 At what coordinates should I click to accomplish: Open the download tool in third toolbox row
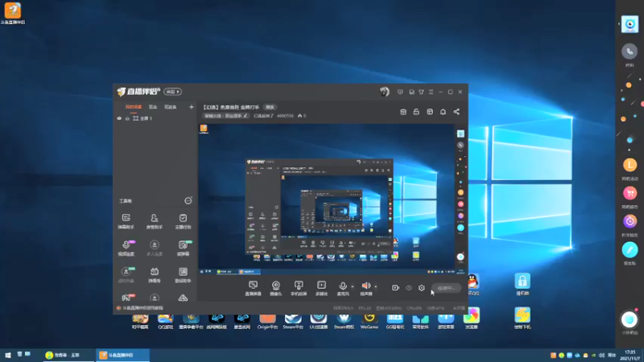coord(126,275)
